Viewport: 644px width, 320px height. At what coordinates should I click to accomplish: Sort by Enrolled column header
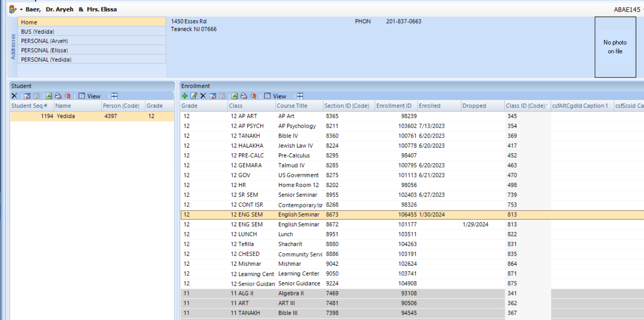coord(439,106)
